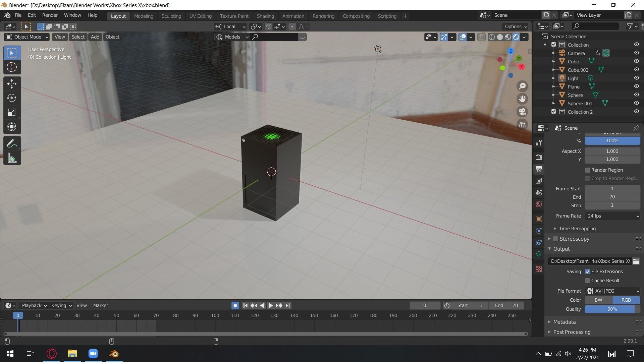The image size is (644, 362).
Task: Enable the Cache Result checkbox
Action: tap(587, 281)
